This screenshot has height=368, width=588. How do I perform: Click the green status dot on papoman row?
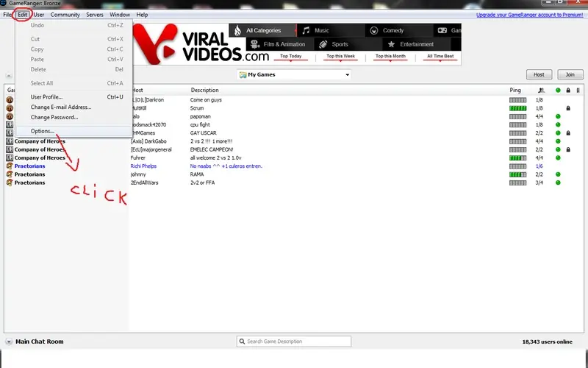click(x=558, y=116)
